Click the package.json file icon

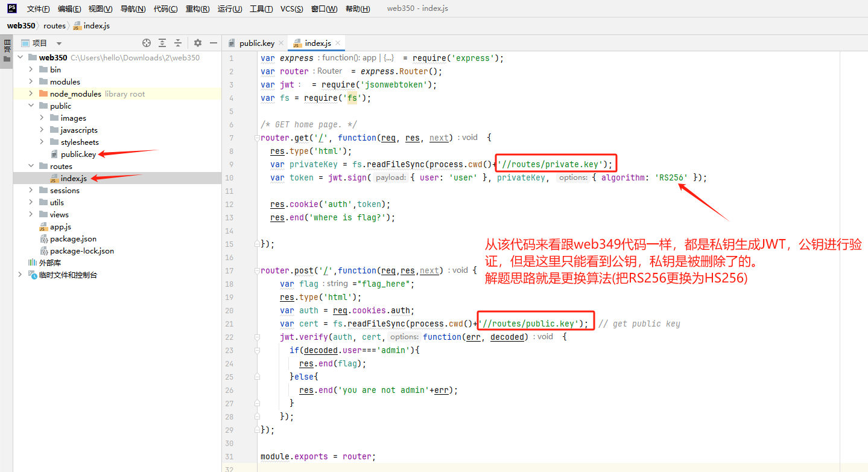click(43, 238)
